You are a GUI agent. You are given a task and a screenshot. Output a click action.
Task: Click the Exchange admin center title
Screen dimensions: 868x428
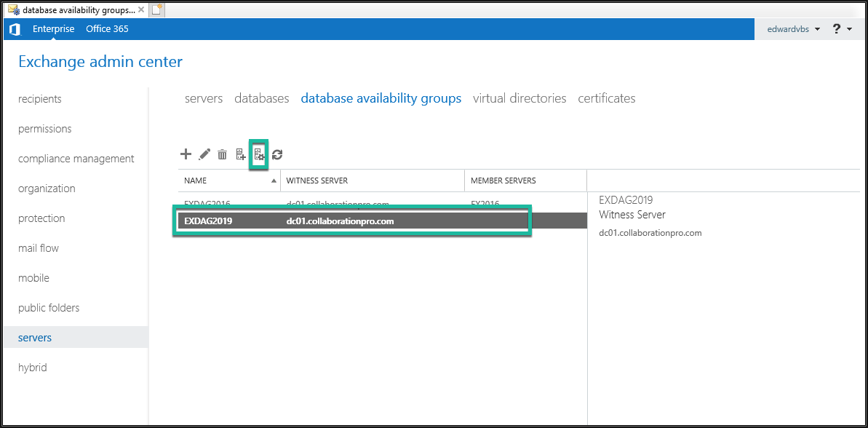[100, 61]
